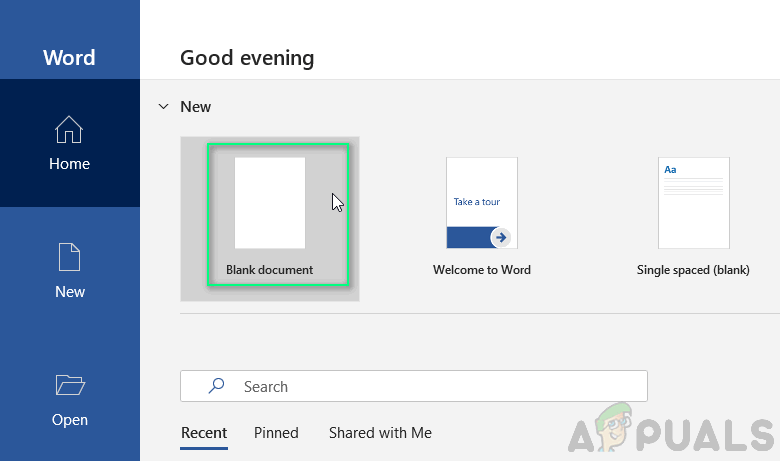Click the Single spaced (blank) caption

pyautogui.click(x=693, y=270)
